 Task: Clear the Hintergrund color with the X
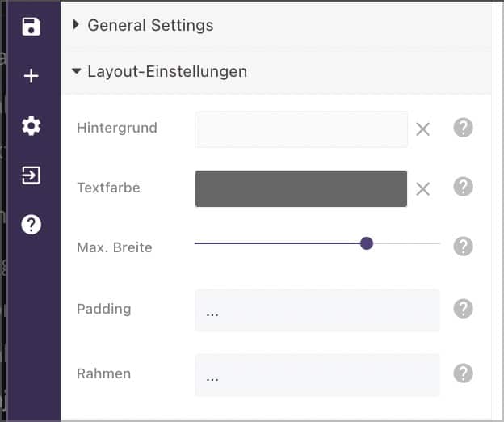coord(422,129)
